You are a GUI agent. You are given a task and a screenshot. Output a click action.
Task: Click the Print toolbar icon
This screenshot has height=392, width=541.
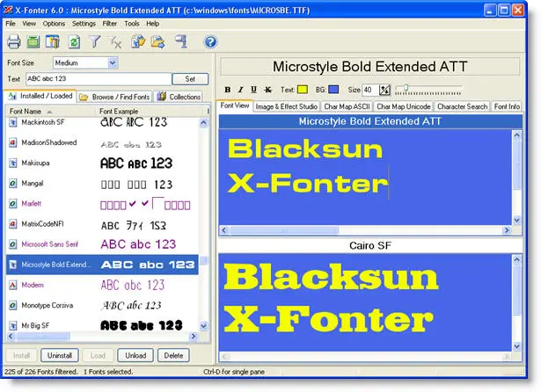click(14, 42)
